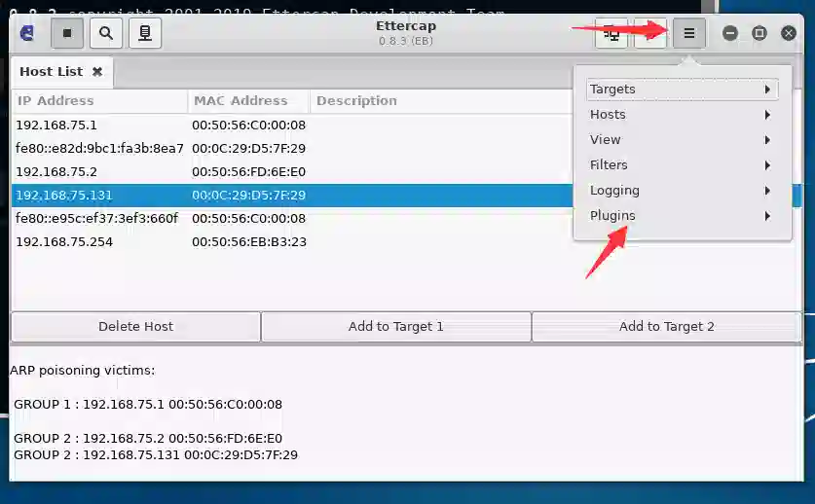Viewport: 815px width, 504px height.
Task: Select host fe80::e82d:9bc1:fa3b:8ea7
Action: pos(99,149)
